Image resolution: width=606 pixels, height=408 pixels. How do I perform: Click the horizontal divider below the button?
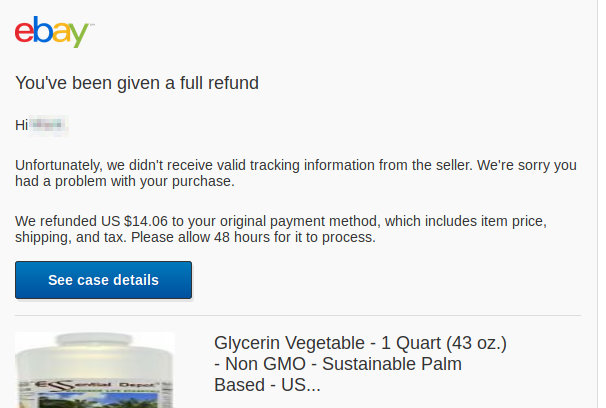point(298,316)
